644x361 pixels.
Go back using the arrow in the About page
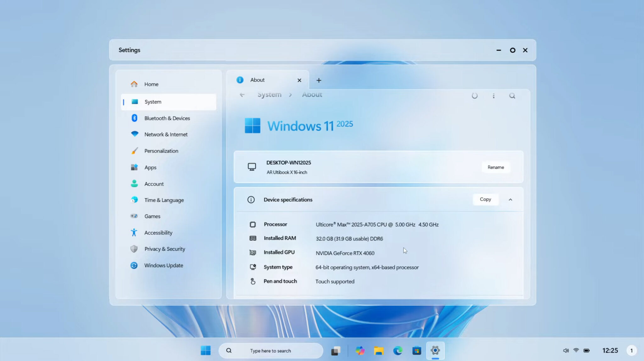coord(242,94)
